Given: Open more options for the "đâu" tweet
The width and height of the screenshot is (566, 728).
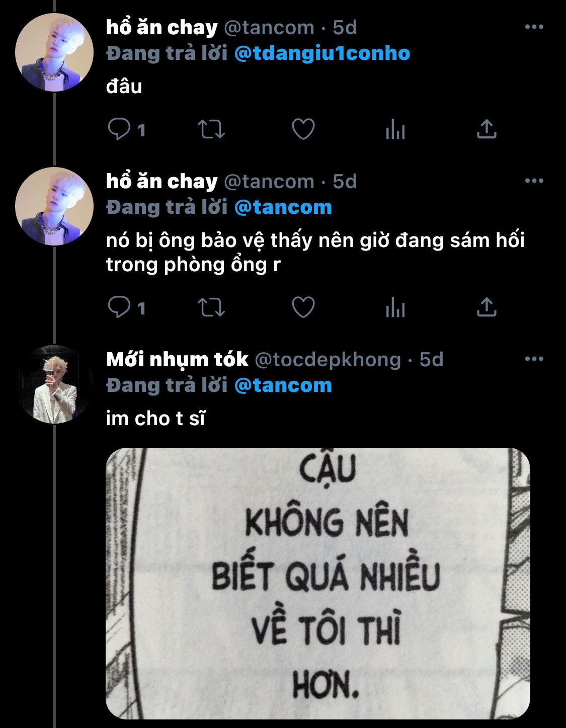Looking at the screenshot, I should coord(534,27).
